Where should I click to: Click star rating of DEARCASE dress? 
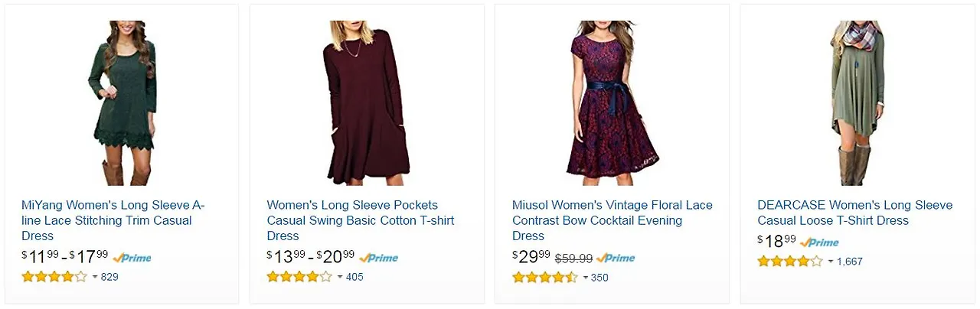pos(790,262)
